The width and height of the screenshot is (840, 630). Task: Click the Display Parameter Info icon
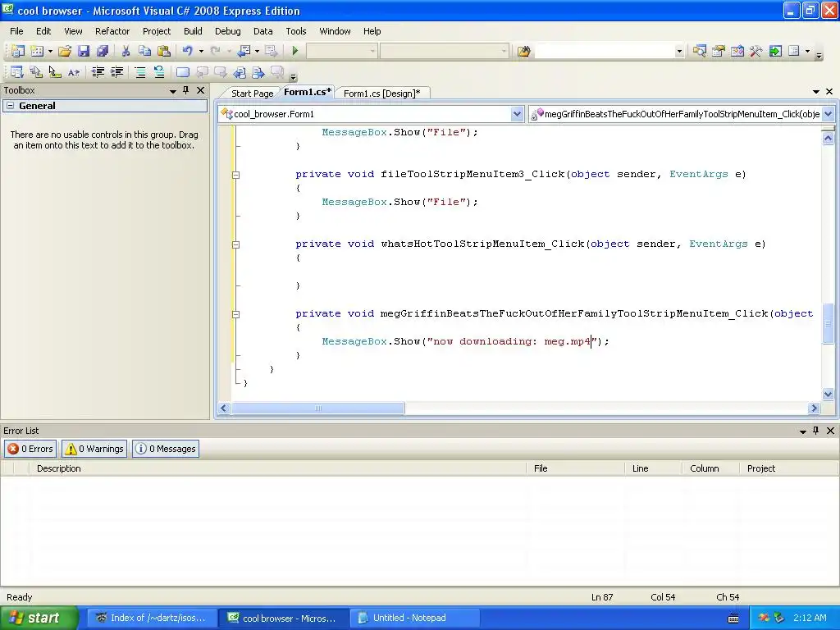36,72
